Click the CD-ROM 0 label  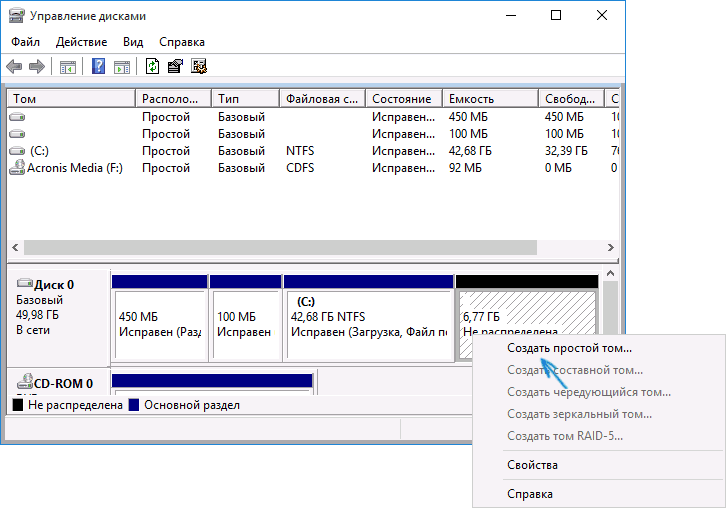click(x=63, y=384)
